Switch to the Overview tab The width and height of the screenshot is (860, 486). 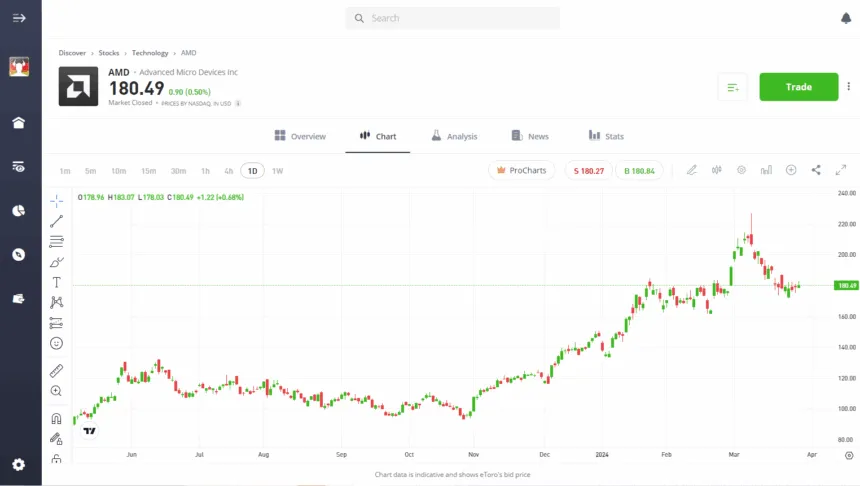300,136
